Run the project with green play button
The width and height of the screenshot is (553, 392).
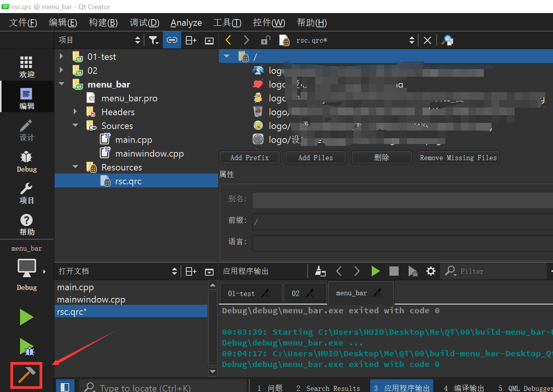[26, 318]
